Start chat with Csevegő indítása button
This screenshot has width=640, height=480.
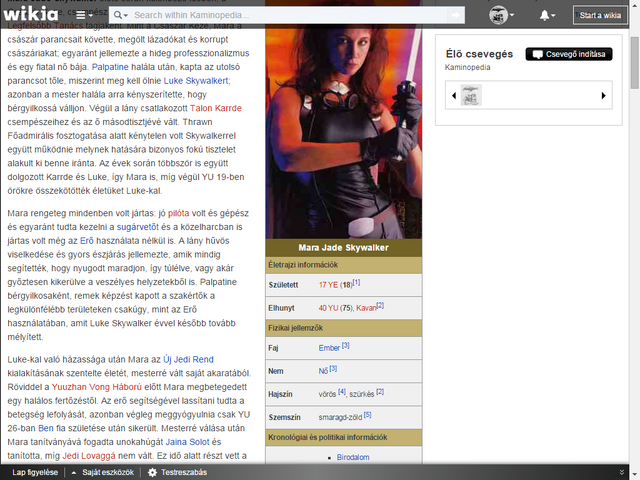tap(569, 54)
